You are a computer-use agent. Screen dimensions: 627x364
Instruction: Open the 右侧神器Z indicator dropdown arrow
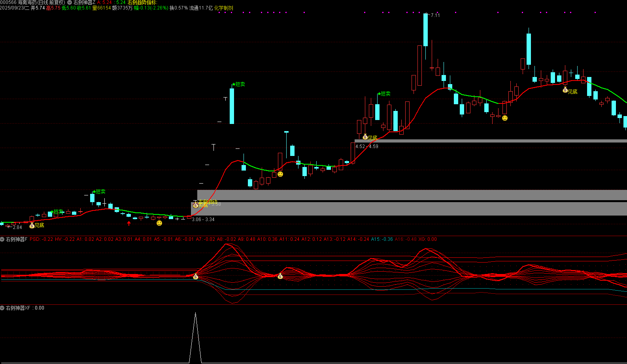point(70,2)
